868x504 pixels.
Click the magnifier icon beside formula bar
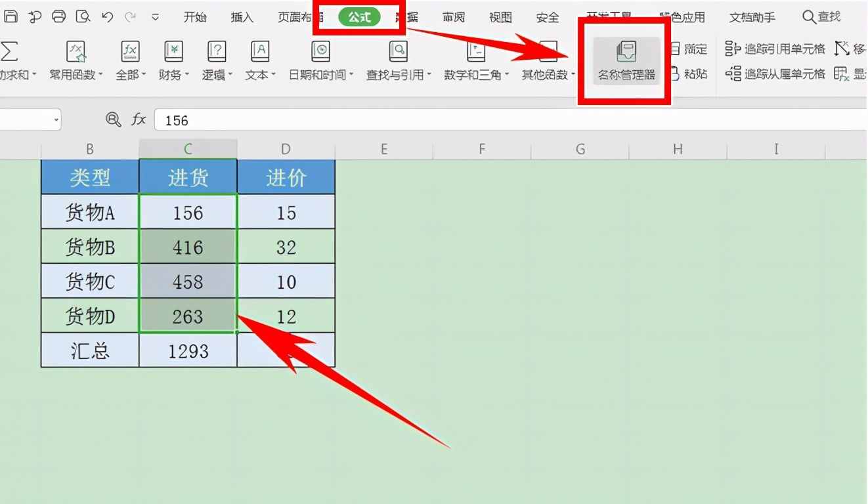tap(114, 119)
